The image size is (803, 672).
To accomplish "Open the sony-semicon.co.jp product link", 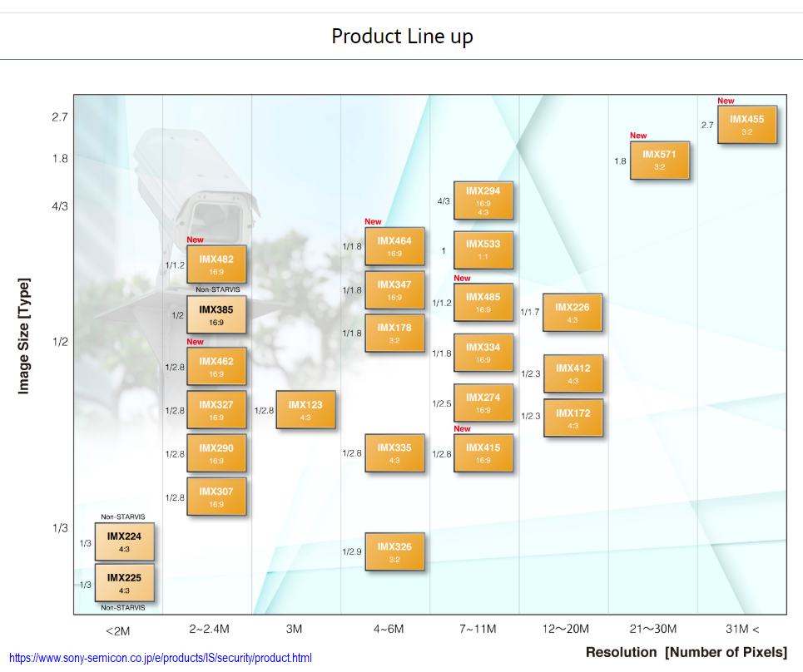I will pos(161,658).
